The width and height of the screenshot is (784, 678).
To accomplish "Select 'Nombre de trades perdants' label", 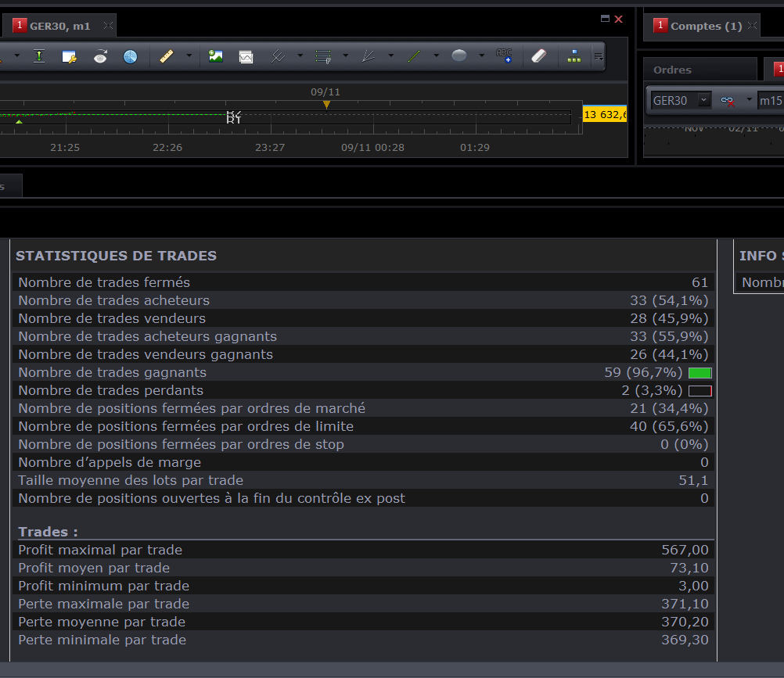I will click(111, 390).
